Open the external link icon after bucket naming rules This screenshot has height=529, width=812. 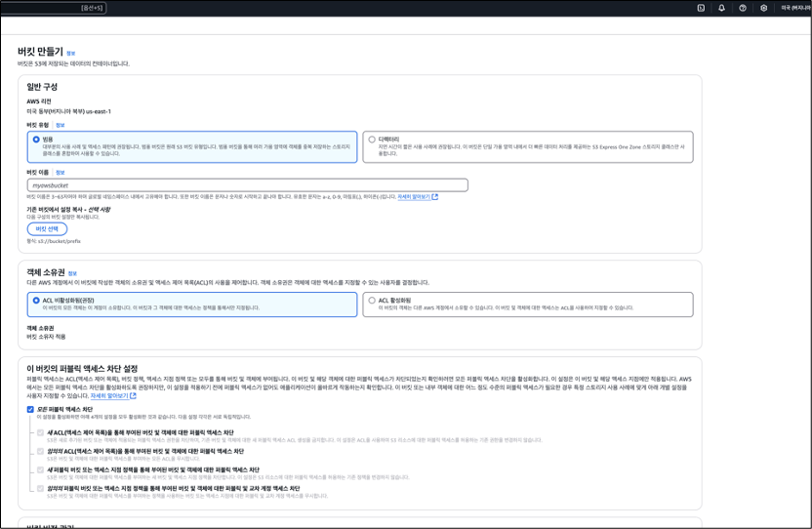435,197
